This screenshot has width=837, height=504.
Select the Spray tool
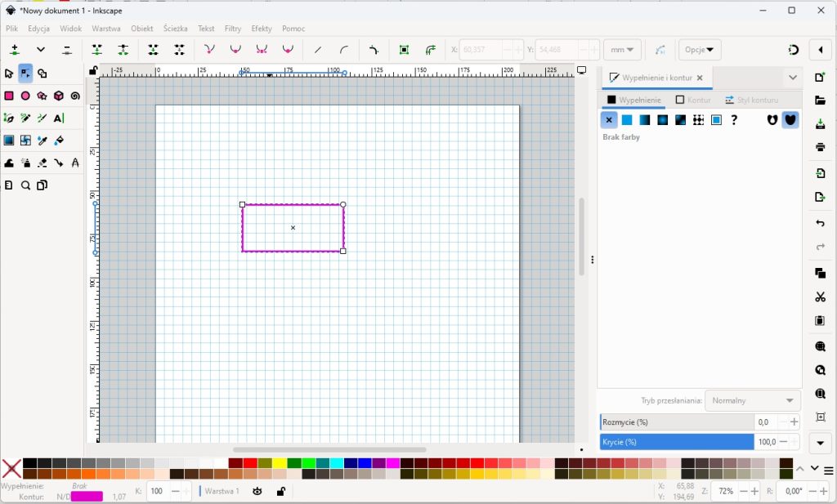pos(25,163)
